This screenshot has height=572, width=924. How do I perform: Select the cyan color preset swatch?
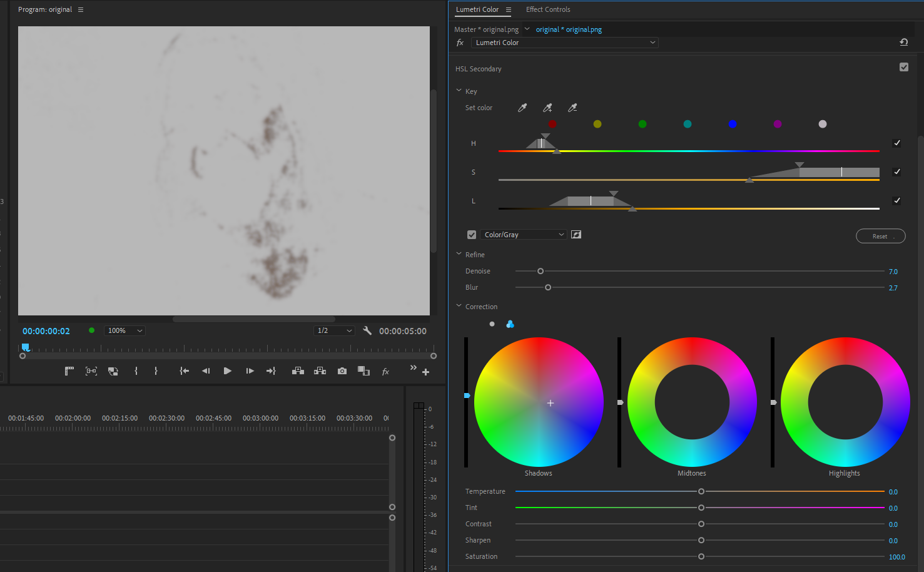pyautogui.click(x=688, y=124)
